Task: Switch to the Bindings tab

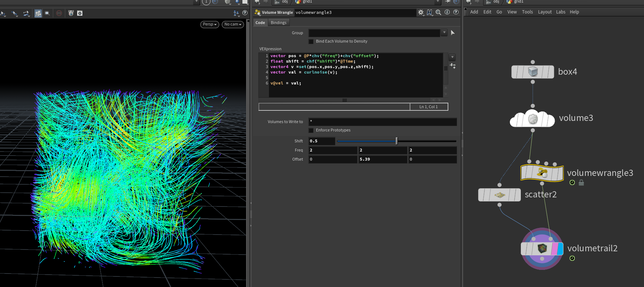Action: pos(278,23)
